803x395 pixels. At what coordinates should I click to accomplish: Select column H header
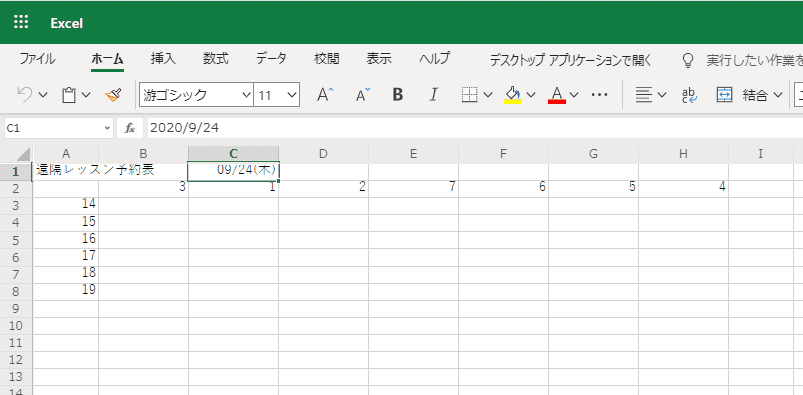point(683,154)
